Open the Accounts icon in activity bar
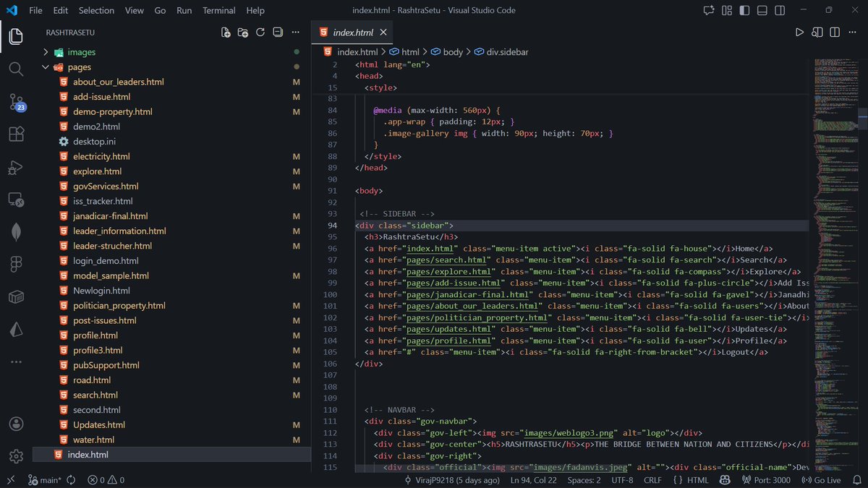This screenshot has width=868, height=488. (x=16, y=424)
